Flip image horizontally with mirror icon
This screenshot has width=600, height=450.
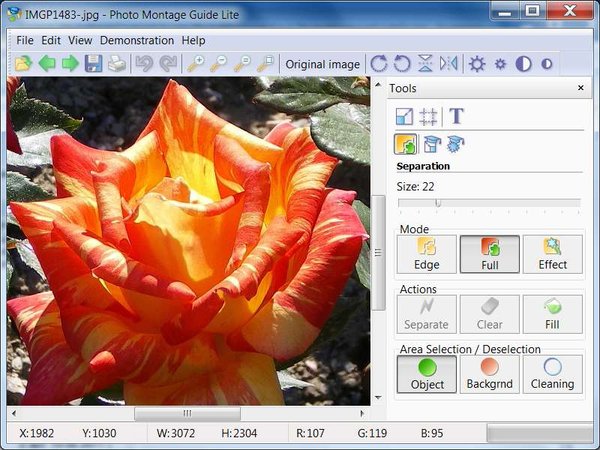coord(448,64)
